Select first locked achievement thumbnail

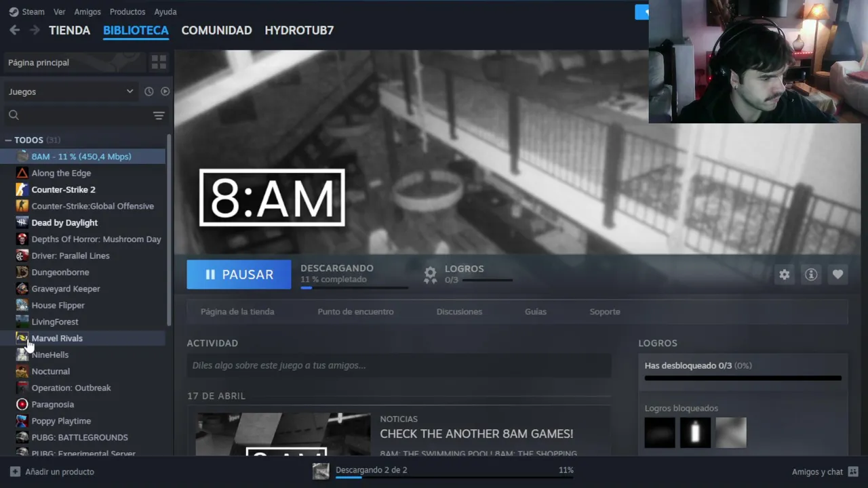click(x=660, y=432)
